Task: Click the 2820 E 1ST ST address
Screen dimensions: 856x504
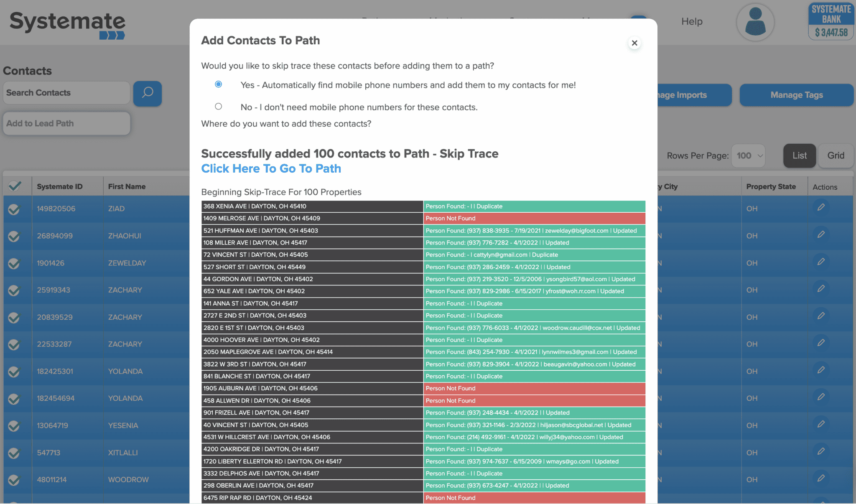Action: point(312,328)
